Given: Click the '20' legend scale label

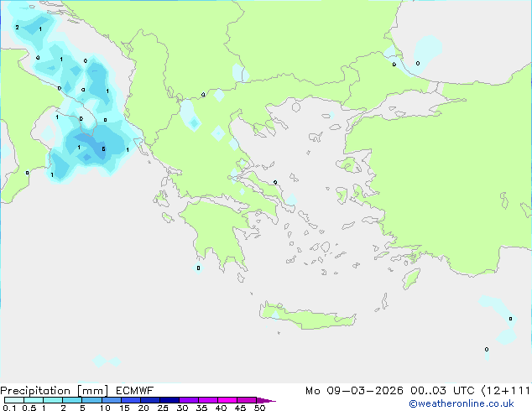Looking at the screenshot, I should (143, 408).
